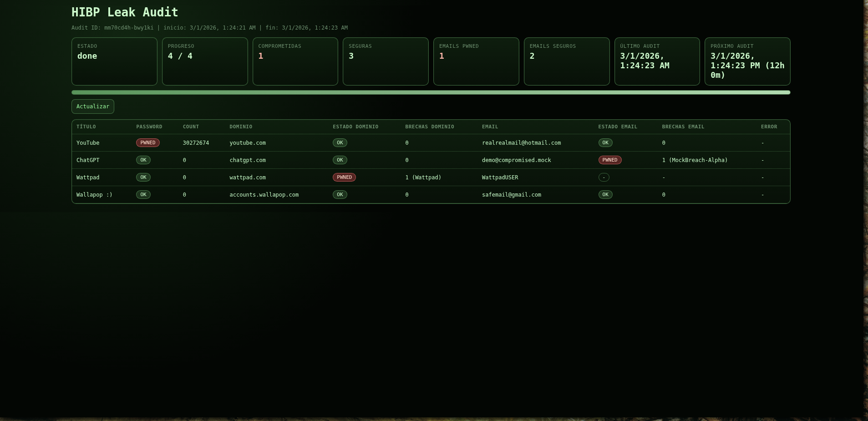This screenshot has height=421, width=868.
Task: Click the HIBP Leak Audit heading
Action: click(125, 12)
